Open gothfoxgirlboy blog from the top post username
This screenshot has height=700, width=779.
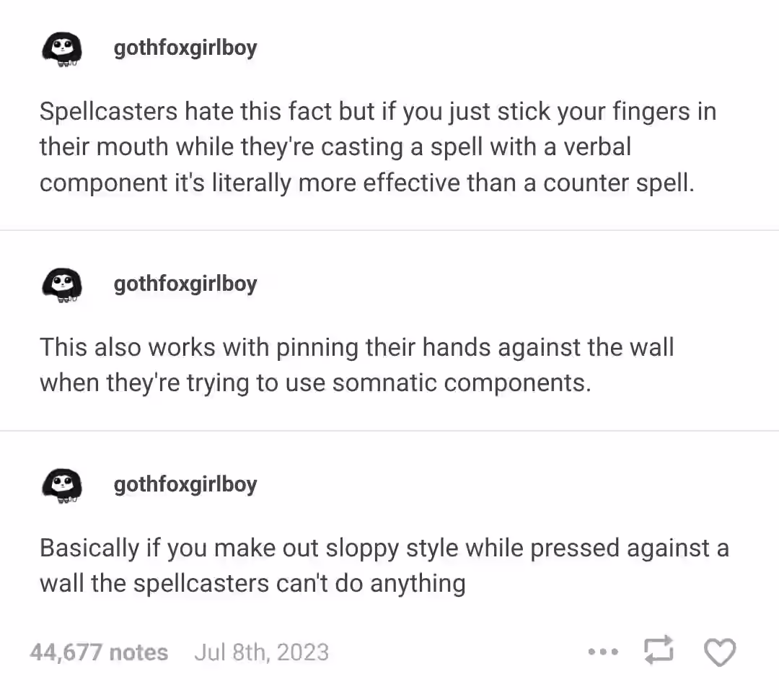[185, 49]
